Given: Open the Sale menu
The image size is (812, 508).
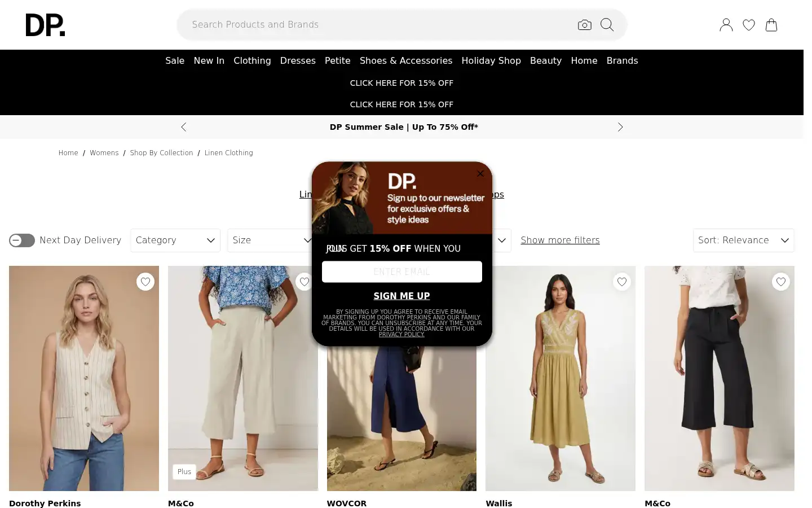Looking at the screenshot, I should tap(175, 60).
